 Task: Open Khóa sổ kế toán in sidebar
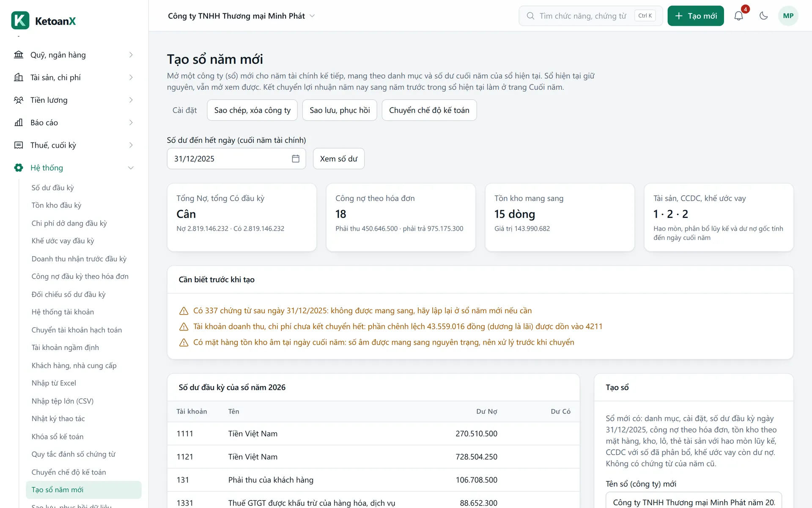(58, 436)
